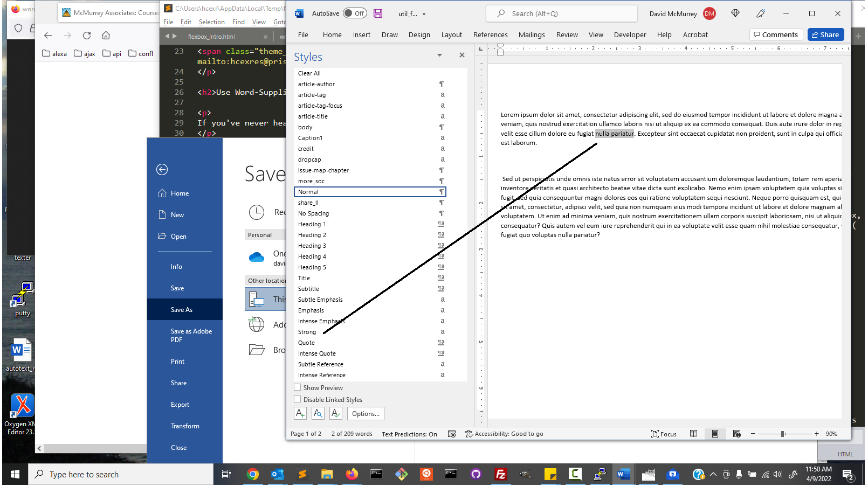The image size is (868, 486).
Task: Open the putty desktop shortcut
Action: click(x=22, y=299)
